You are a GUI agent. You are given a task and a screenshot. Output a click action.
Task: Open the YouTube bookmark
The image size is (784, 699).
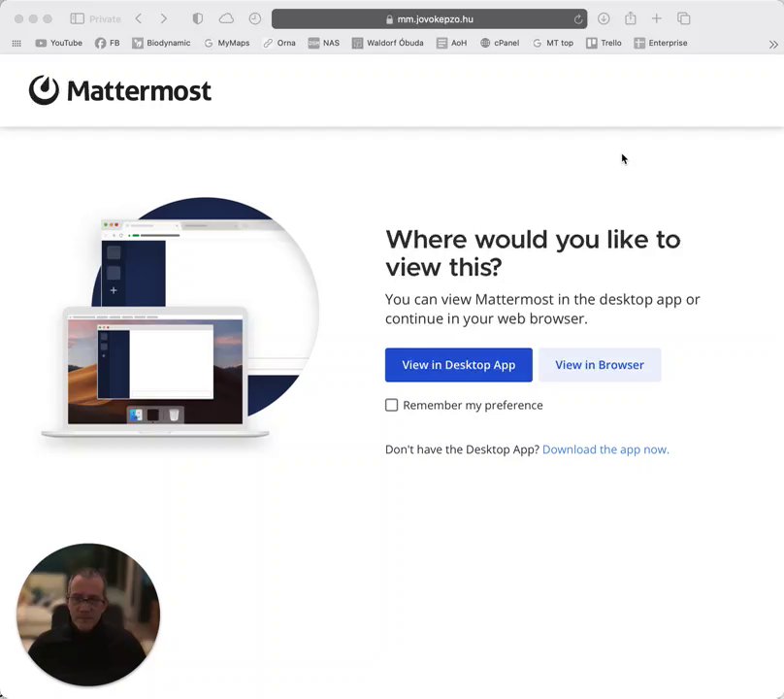tap(59, 43)
